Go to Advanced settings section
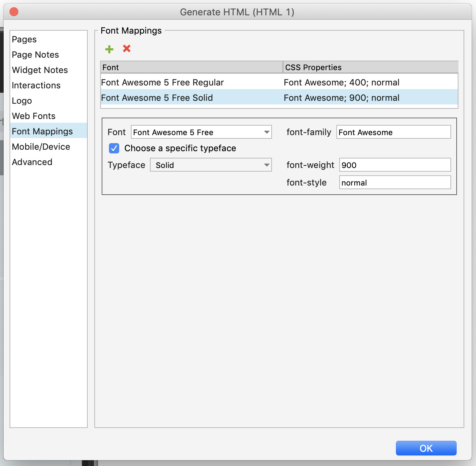 tap(32, 162)
